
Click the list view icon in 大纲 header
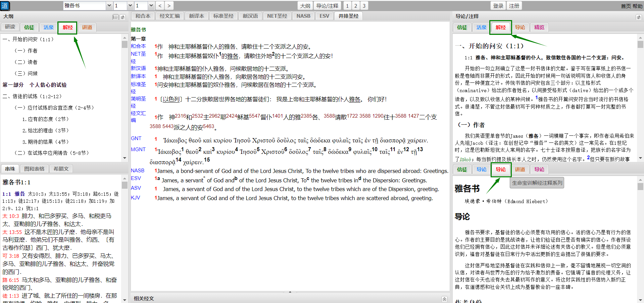(115, 17)
